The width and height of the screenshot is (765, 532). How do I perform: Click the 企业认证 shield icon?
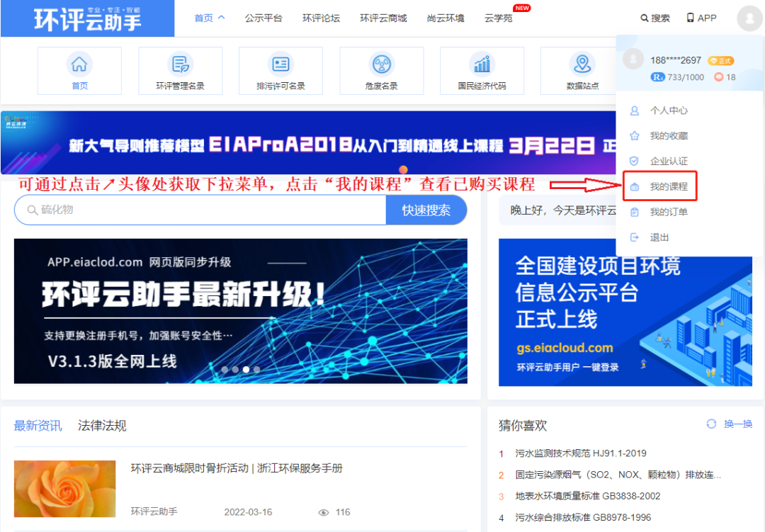634,161
